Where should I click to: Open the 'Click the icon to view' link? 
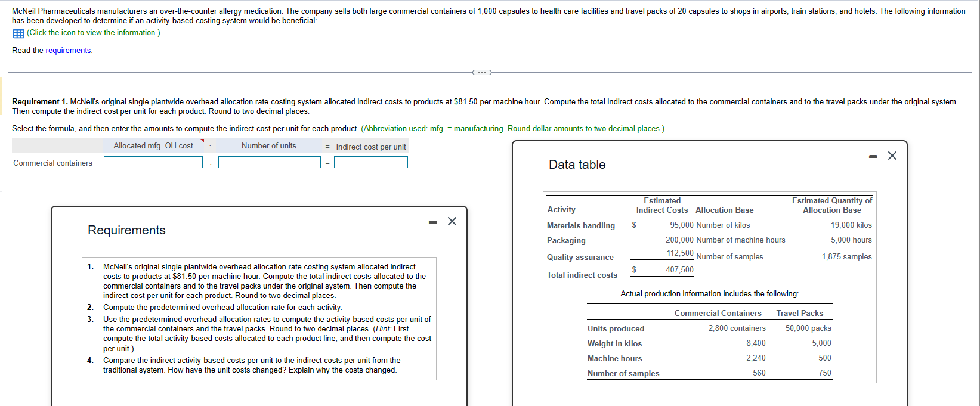pyautogui.click(x=94, y=33)
